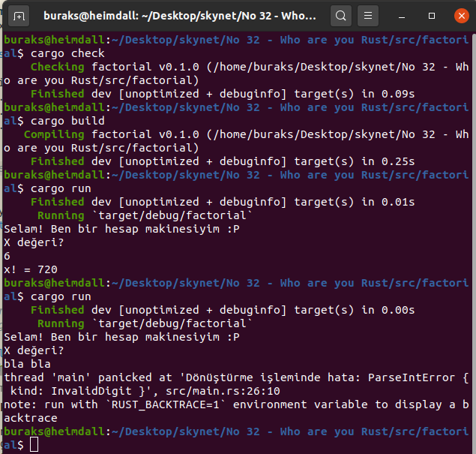Viewport: 476px width, 454px height.
Task: Click the line ending 'in 0.25s'
Action: tap(223, 161)
